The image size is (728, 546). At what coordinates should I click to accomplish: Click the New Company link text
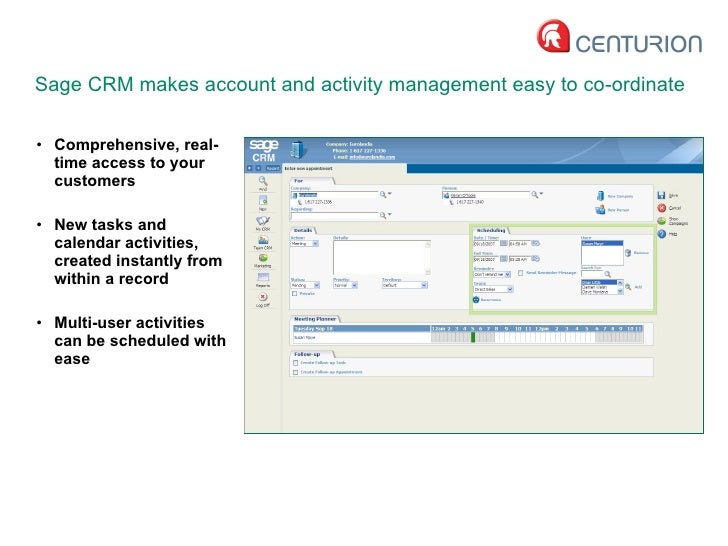coord(620,196)
